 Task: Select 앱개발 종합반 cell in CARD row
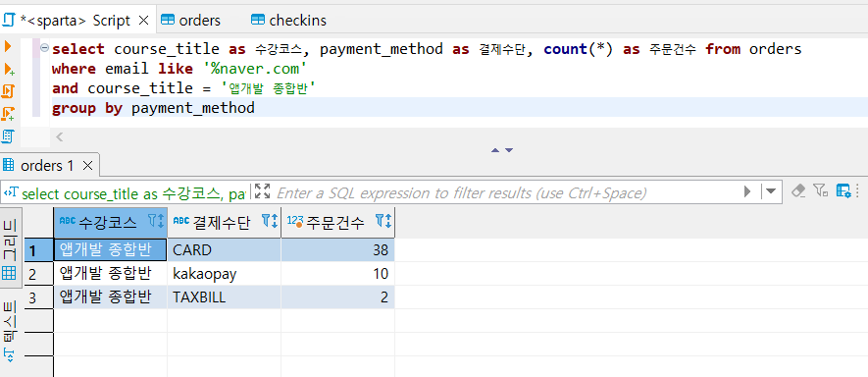click(x=110, y=250)
